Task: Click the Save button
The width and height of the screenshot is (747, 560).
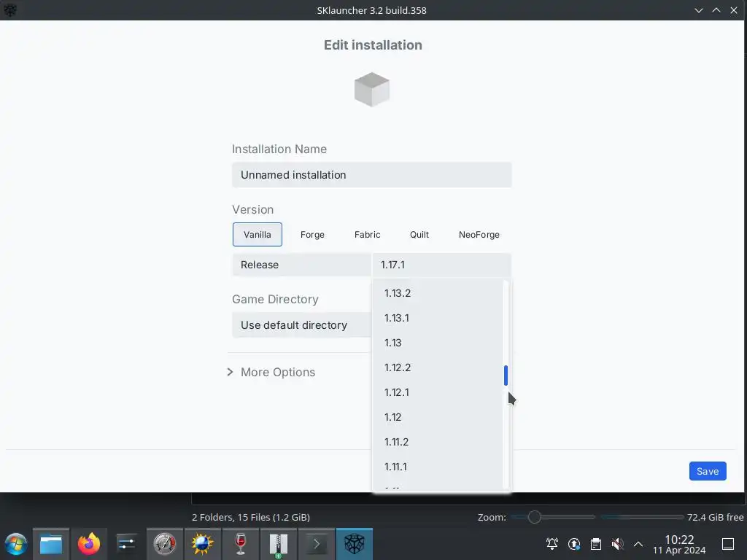Action: tap(708, 471)
